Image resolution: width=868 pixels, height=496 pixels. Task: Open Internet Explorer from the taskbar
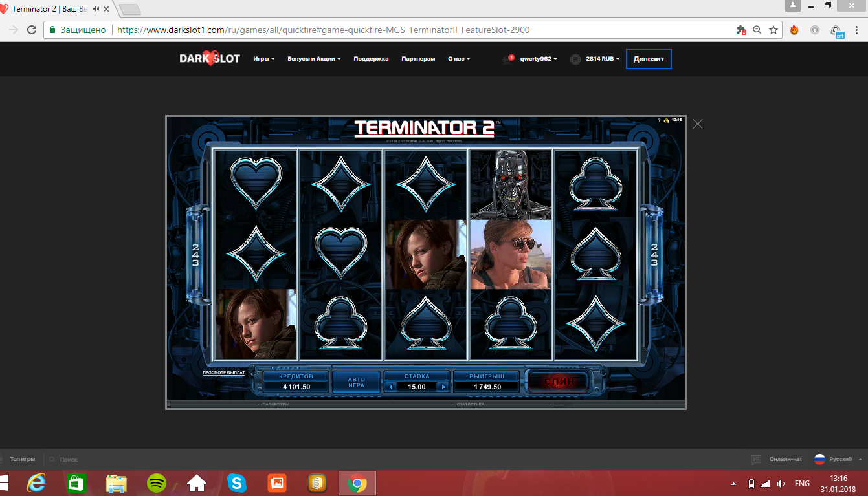click(x=36, y=483)
